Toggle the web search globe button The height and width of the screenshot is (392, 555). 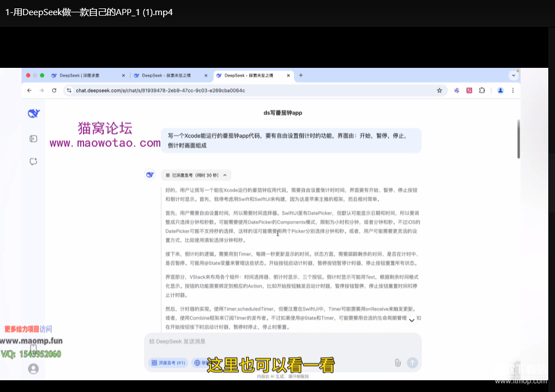tap(198, 363)
